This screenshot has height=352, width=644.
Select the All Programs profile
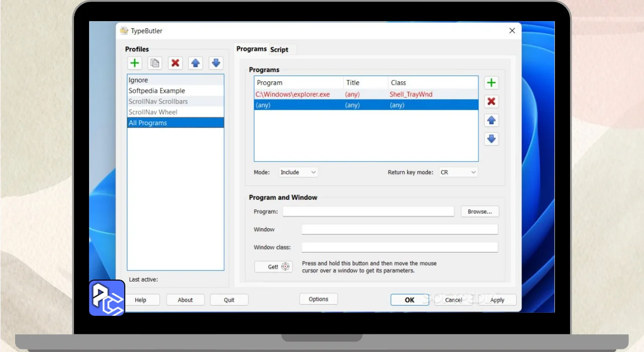[x=176, y=123]
